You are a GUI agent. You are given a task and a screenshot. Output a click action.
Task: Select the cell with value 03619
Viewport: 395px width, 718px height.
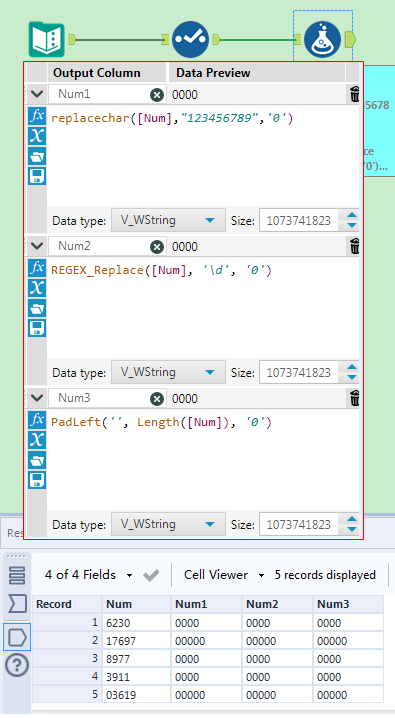136,695
